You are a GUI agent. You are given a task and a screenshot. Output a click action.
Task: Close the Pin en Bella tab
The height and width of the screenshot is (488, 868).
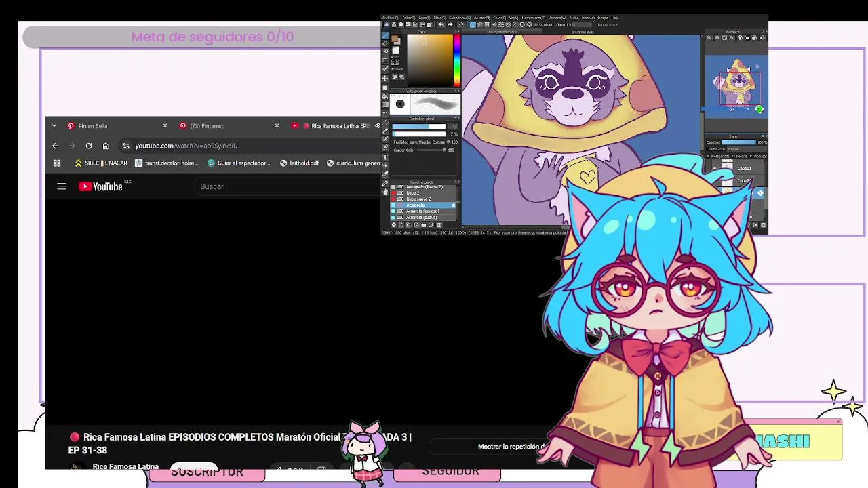[165, 126]
